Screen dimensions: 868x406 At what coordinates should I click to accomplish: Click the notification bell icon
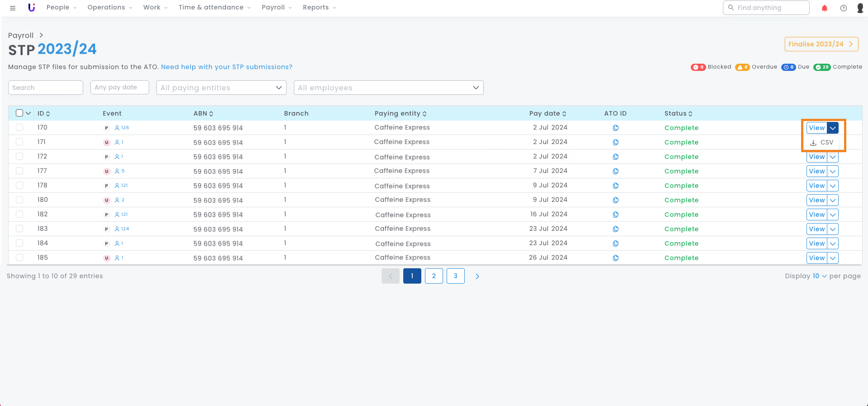pos(825,8)
